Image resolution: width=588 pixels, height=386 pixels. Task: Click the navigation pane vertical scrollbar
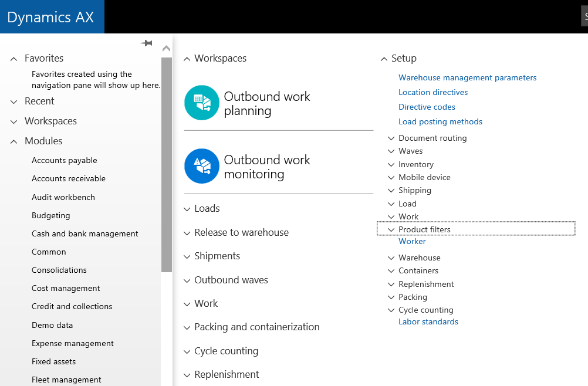[166, 164]
